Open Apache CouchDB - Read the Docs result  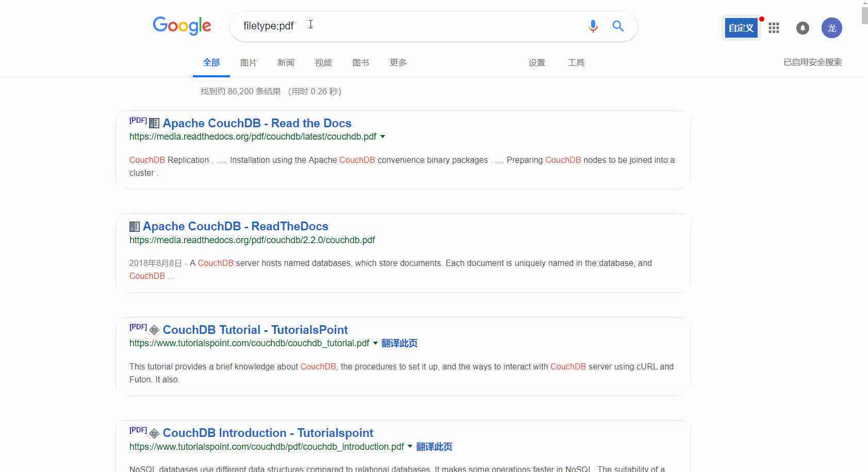pyautogui.click(x=257, y=123)
